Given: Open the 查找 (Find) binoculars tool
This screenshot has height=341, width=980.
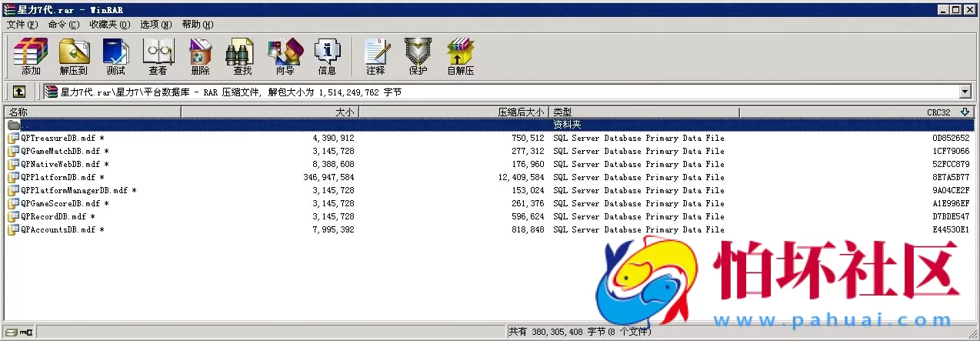Looking at the screenshot, I should (242, 56).
